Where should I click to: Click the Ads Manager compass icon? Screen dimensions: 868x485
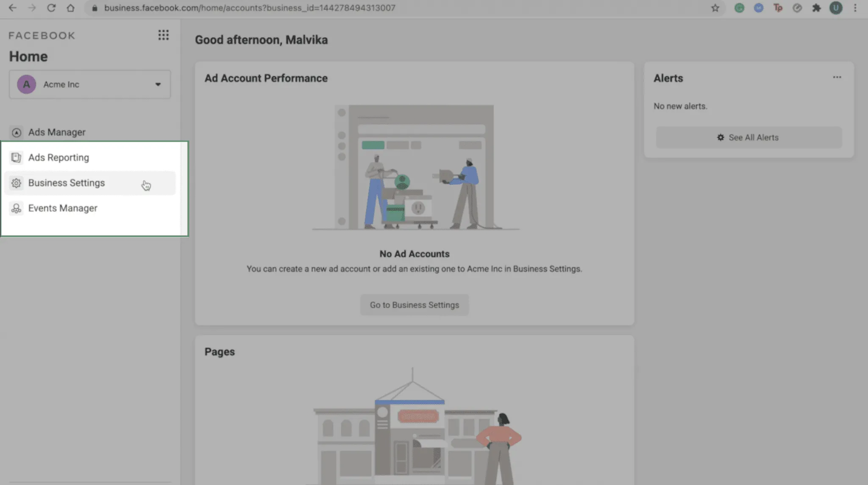point(16,132)
